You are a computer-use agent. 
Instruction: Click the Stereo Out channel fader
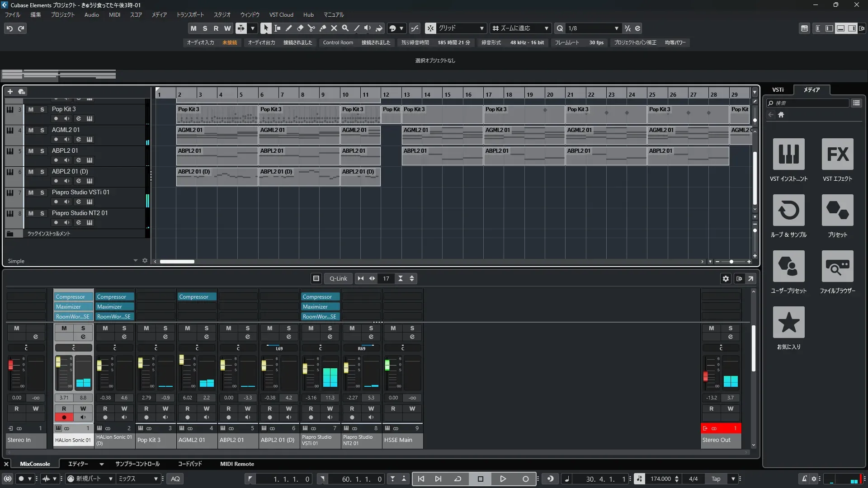tap(705, 376)
